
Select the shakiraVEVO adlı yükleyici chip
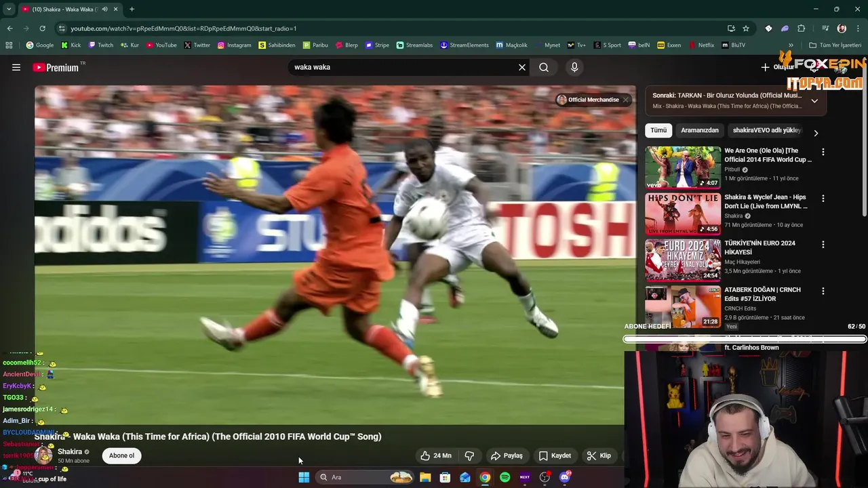click(766, 130)
